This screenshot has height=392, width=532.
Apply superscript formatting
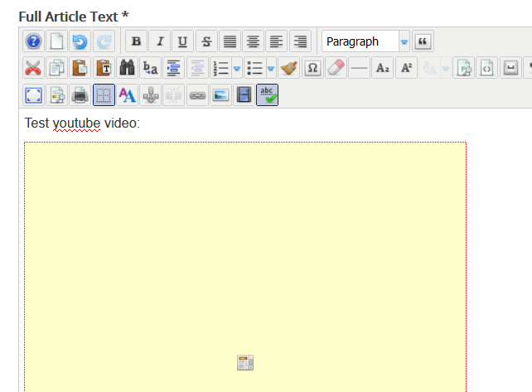coord(406,68)
